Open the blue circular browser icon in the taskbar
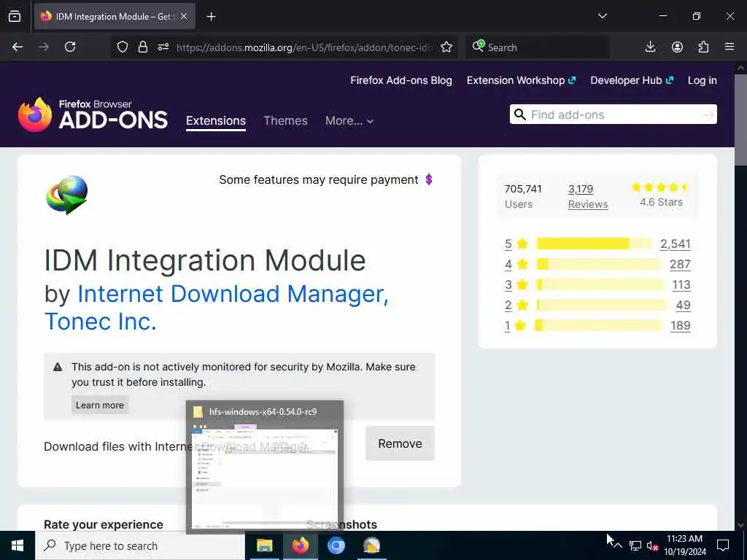 point(336,545)
